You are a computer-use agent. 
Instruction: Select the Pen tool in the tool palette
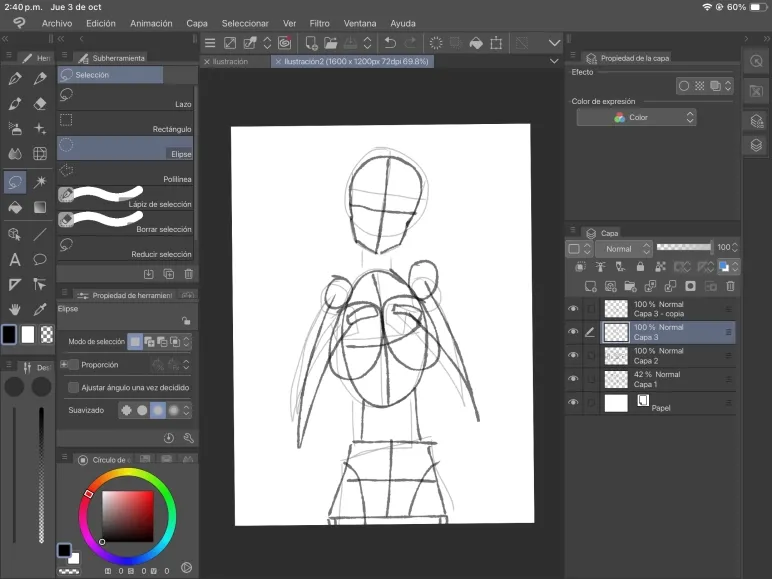(15, 79)
